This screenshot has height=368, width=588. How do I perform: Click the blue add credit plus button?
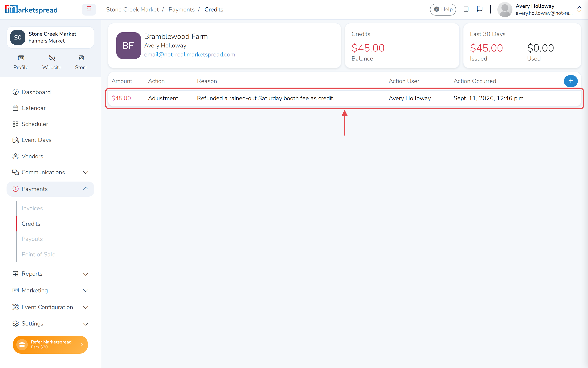point(570,81)
